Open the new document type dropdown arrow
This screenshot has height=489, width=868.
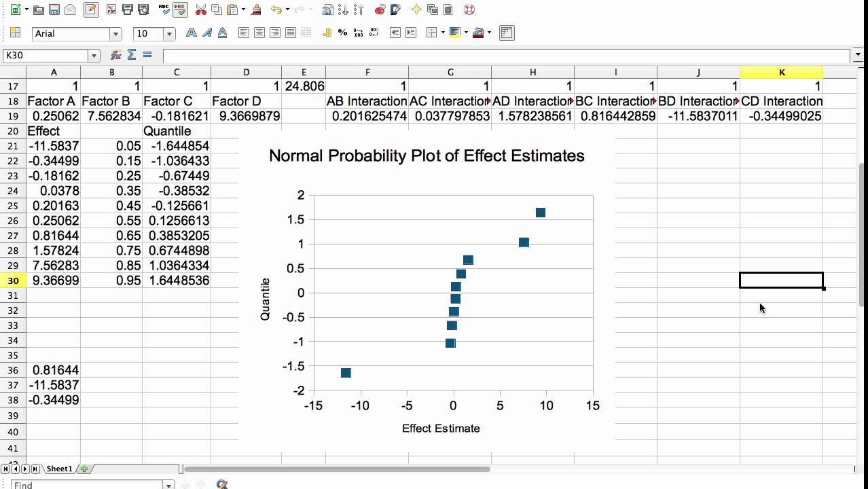tap(26, 10)
